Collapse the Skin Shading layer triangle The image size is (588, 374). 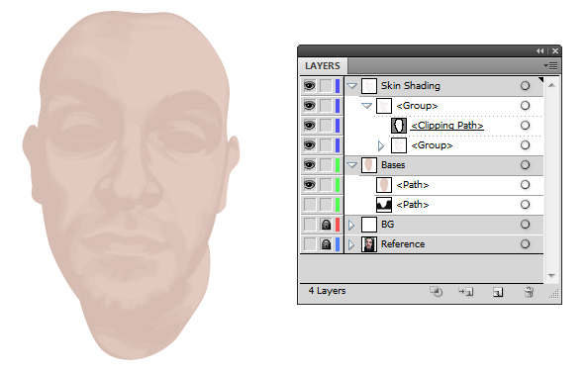click(x=351, y=86)
